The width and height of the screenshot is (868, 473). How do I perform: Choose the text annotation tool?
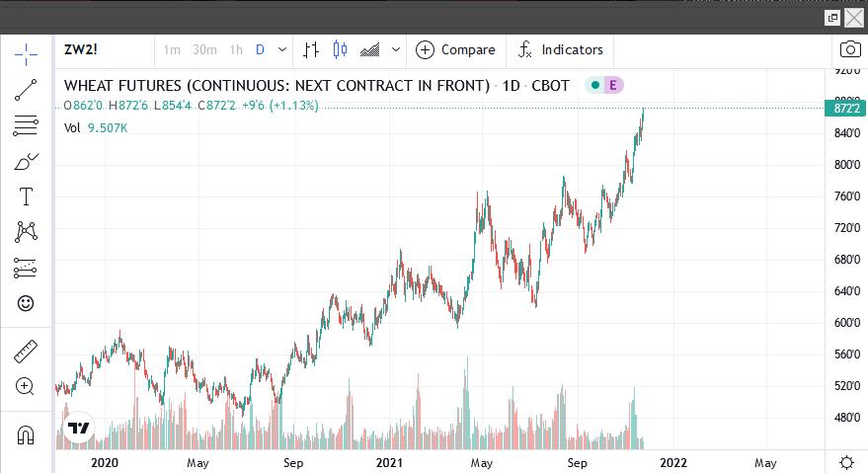click(x=26, y=197)
